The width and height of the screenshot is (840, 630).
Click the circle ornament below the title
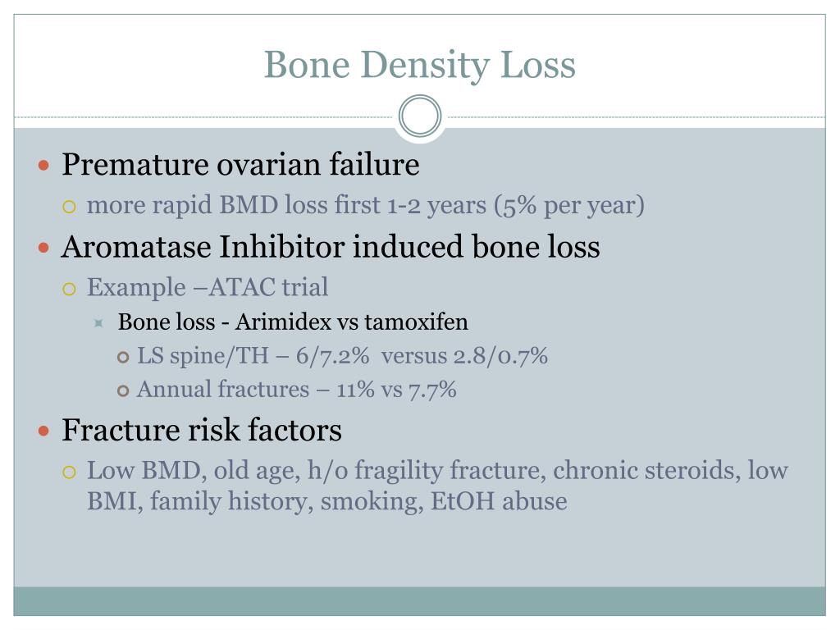420,116
